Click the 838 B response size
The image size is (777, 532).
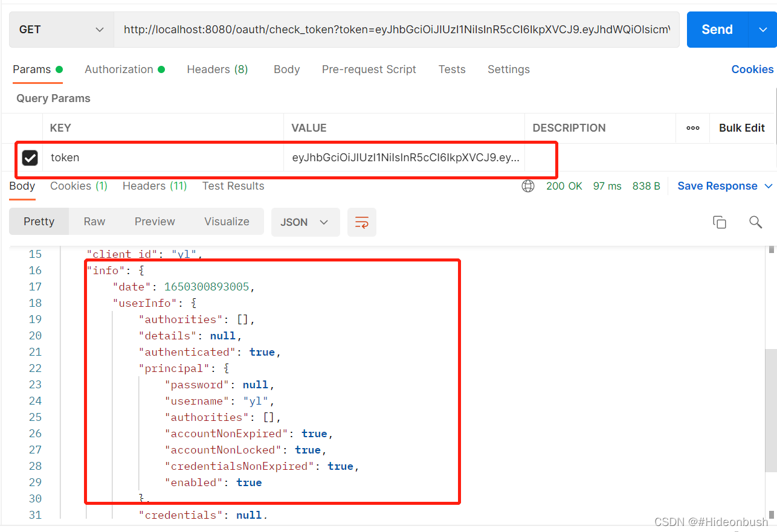pos(646,186)
